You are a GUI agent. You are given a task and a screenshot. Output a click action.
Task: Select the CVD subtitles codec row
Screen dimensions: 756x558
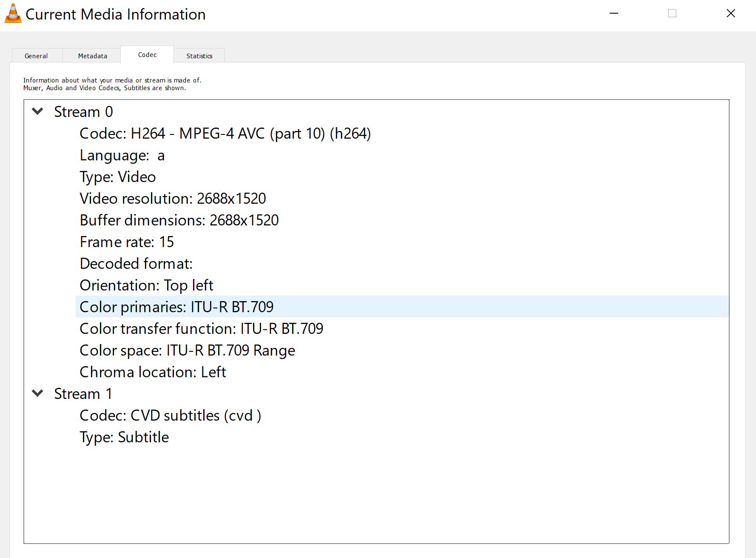pyautogui.click(x=170, y=416)
